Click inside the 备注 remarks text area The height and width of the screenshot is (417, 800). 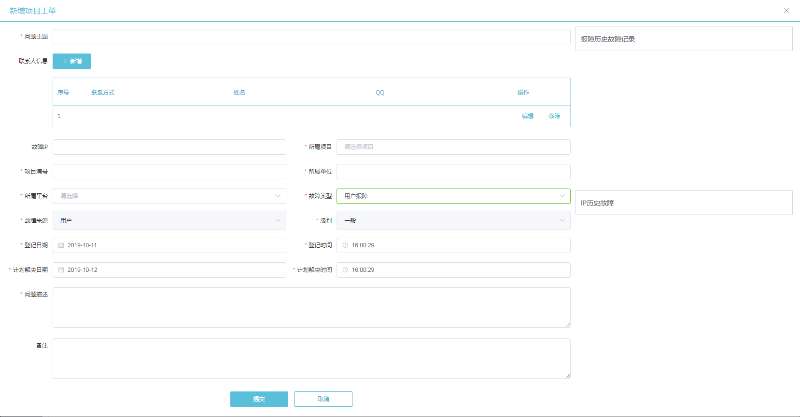(x=312, y=358)
